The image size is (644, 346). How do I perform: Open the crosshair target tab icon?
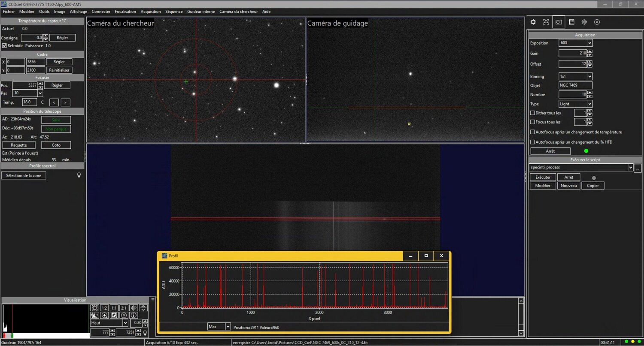pos(584,22)
